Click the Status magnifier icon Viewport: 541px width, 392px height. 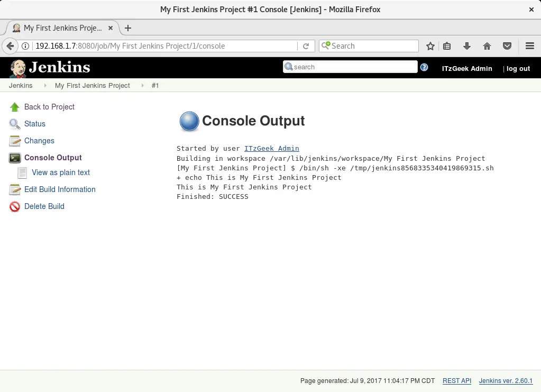click(x=14, y=124)
